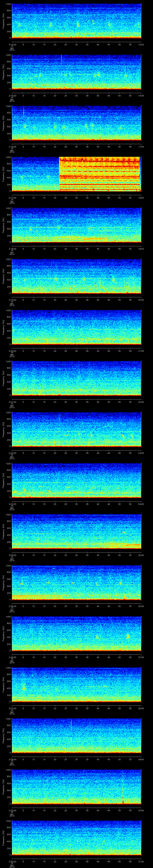Click the 18:00 end time label
153x868 pixels.
[x=141, y=197]
